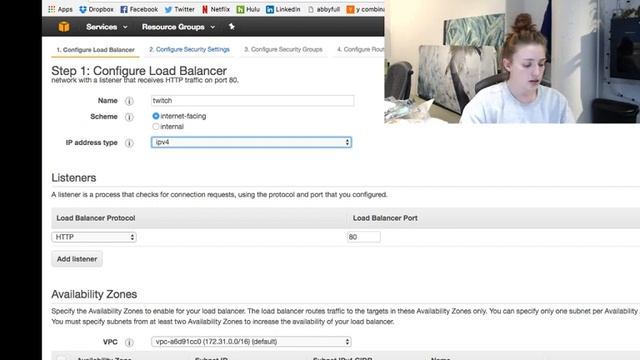Screen dimensions: 640x360
Task: Open the Netflix bookmark
Action: point(216,9)
